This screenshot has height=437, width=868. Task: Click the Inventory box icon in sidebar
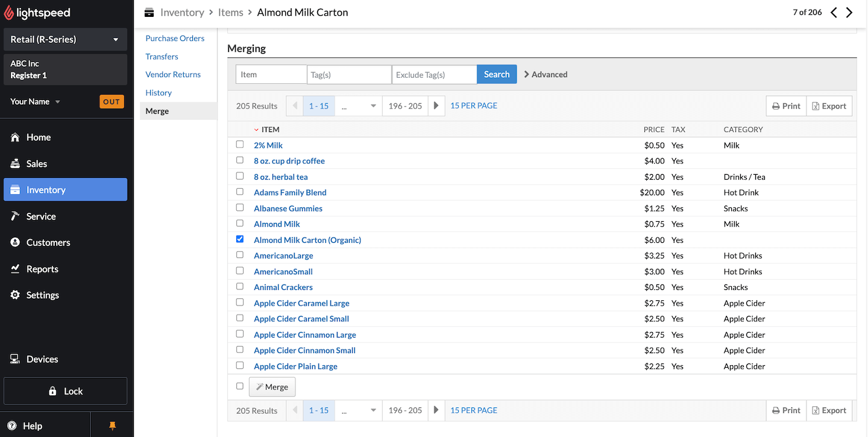pyautogui.click(x=16, y=190)
